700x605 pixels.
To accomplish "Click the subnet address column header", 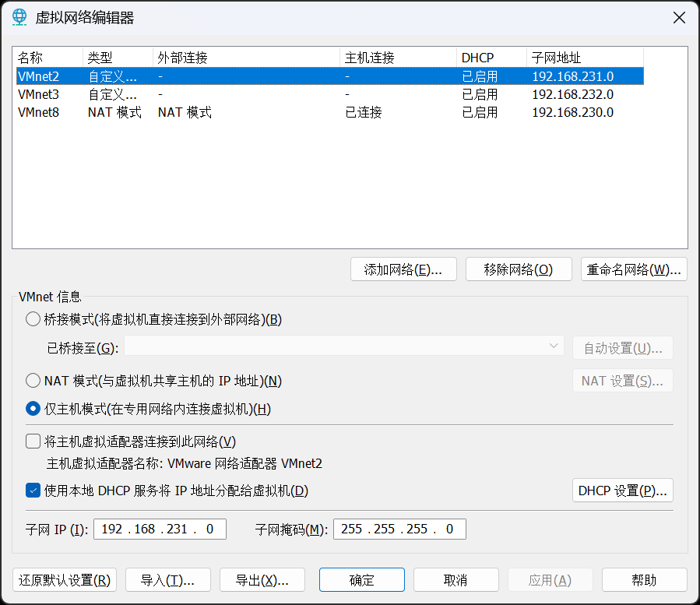I will coord(584,58).
